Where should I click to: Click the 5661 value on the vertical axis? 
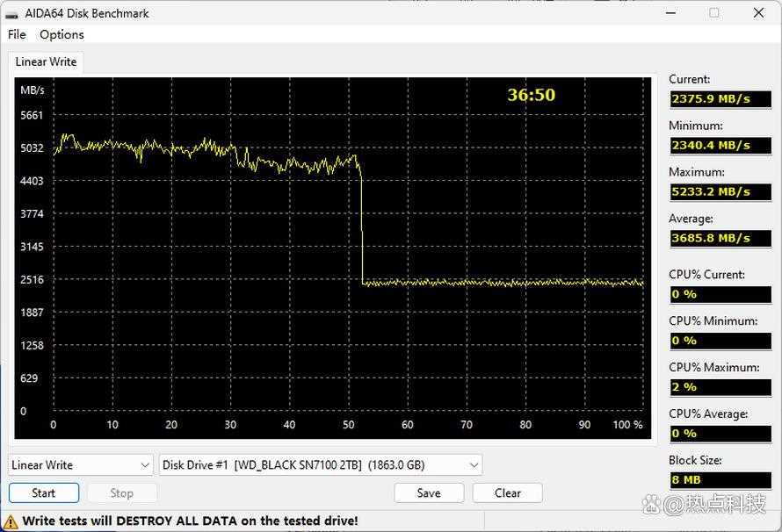coord(32,115)
